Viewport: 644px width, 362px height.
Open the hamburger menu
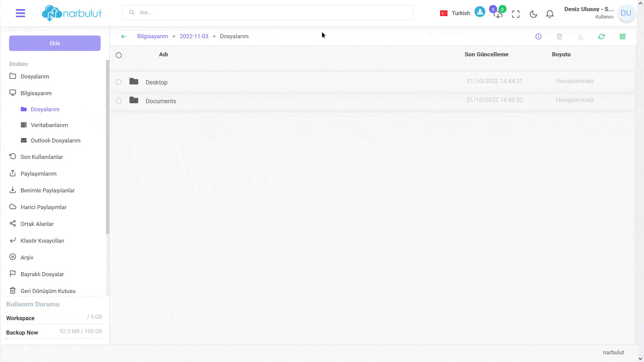(20, 13)
